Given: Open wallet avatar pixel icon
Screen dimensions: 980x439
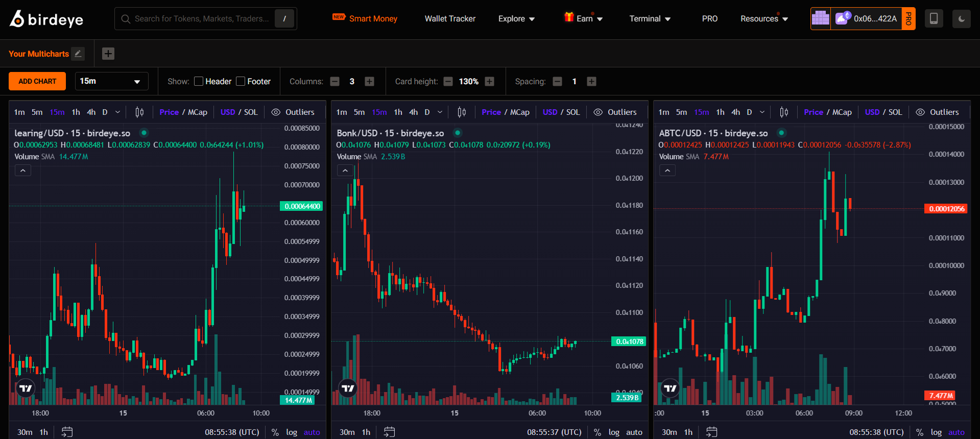Looking at the screenshot, I should tap(821, 19).
